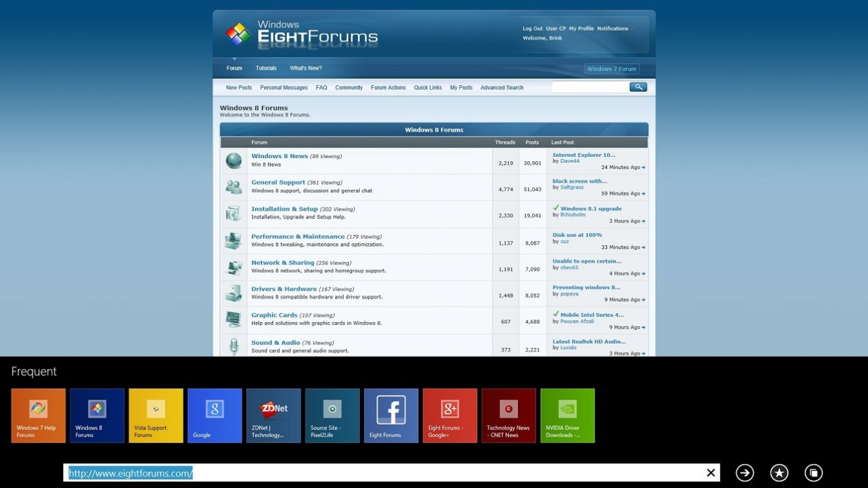Switch to the Tutorials tab

(265, 68)
